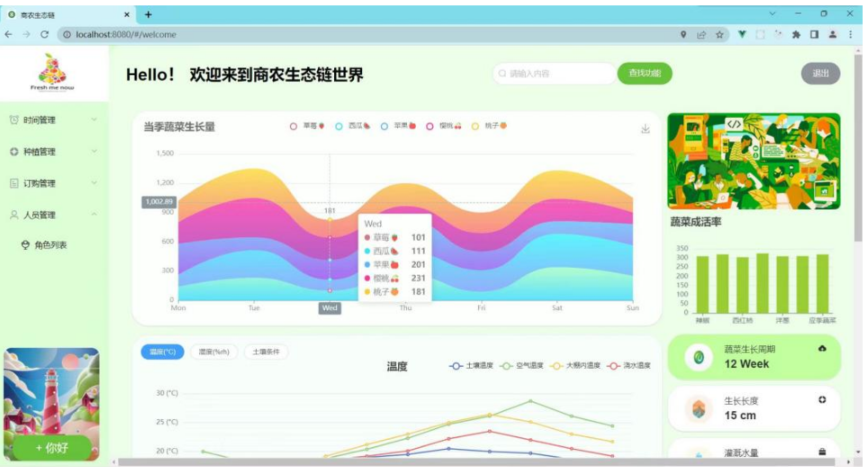Expand the 订购管理 menu chevron
868x474 pixels.
[95, 183]
